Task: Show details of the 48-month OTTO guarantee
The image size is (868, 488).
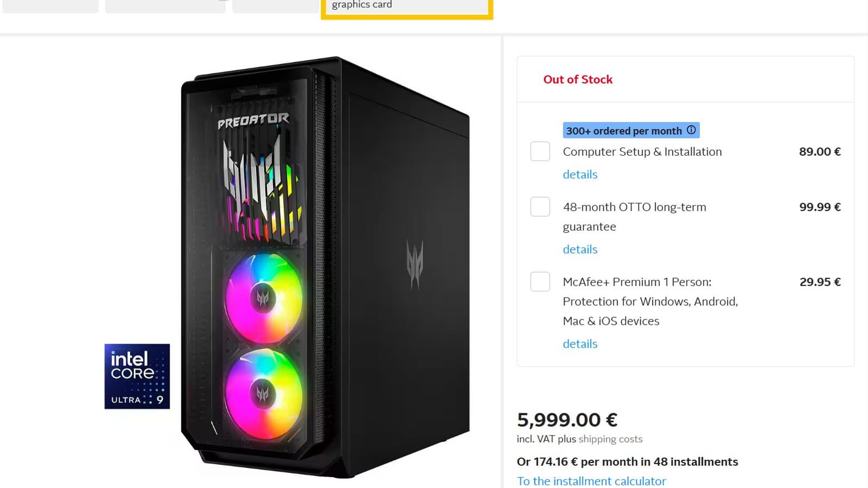Action: click(580, 249)
